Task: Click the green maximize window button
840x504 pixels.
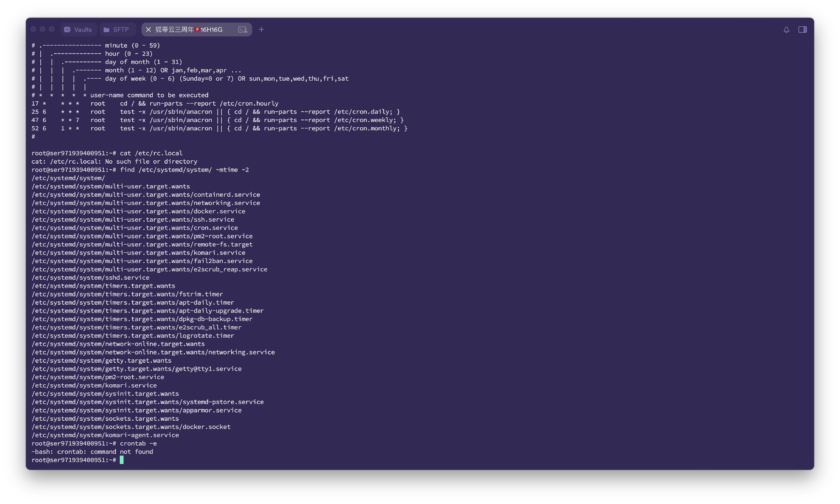Action: pos(52,29)
